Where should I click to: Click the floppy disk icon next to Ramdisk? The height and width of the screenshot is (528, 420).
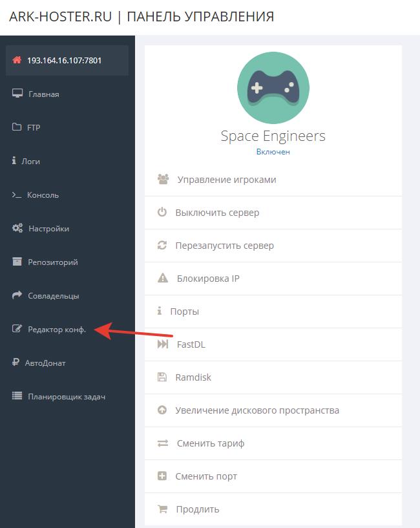[x=162, y=377]
